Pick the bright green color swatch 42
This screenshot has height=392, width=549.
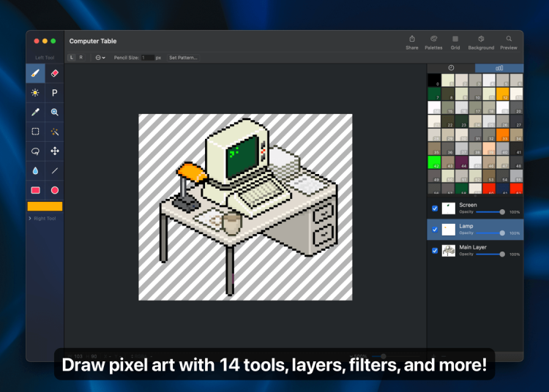click(435, 162)
